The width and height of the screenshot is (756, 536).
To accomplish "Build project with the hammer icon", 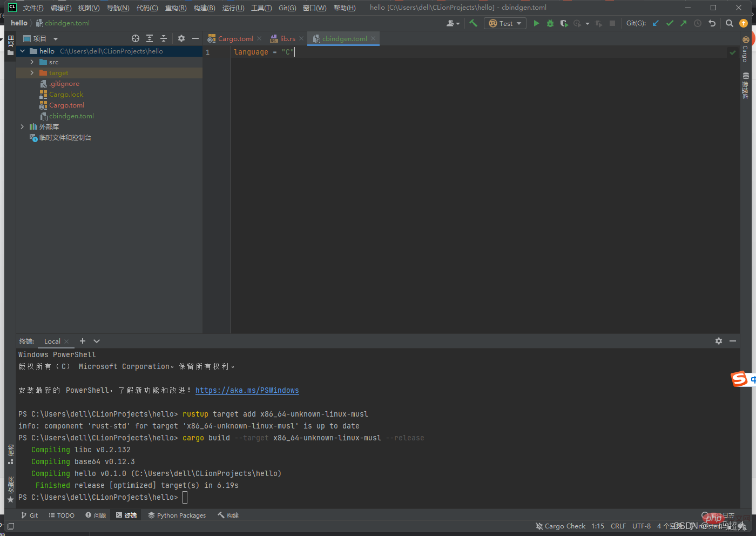I will click(474, 23).
